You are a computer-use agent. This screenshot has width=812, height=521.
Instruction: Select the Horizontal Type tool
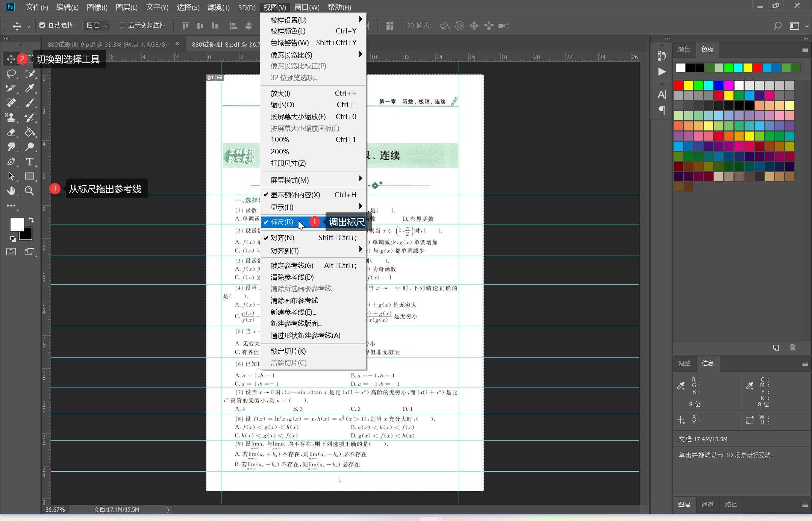[x=29, y=162]
